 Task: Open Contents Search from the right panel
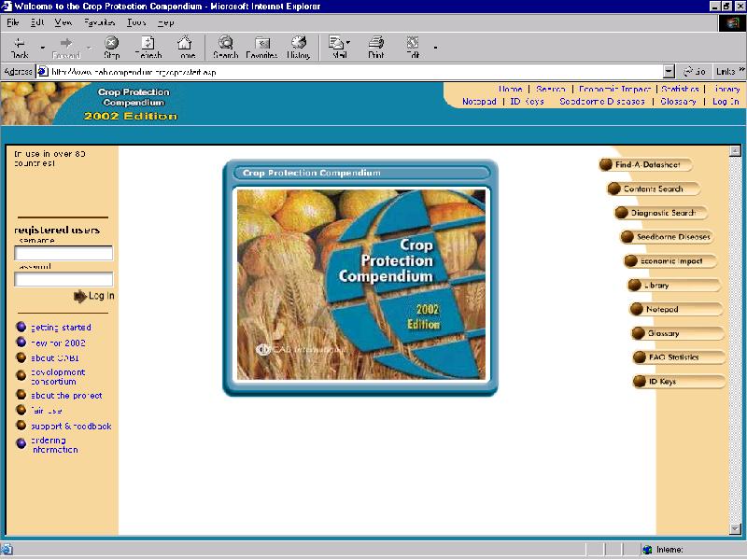654,189
